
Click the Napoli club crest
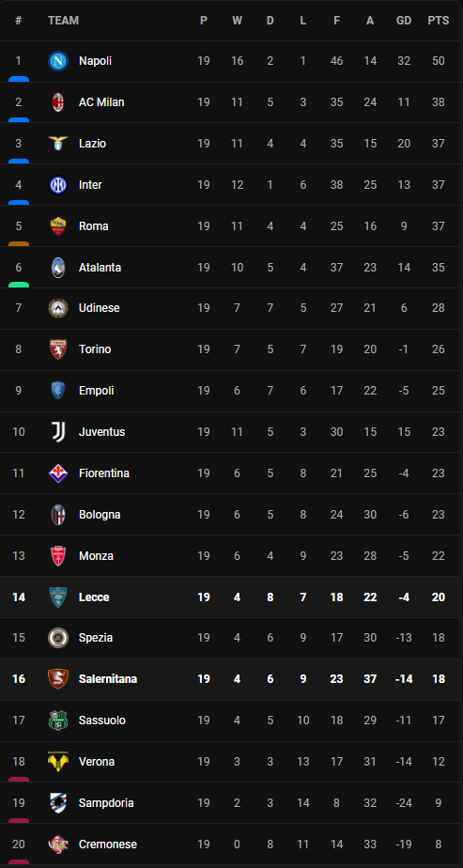coord(58,61)
